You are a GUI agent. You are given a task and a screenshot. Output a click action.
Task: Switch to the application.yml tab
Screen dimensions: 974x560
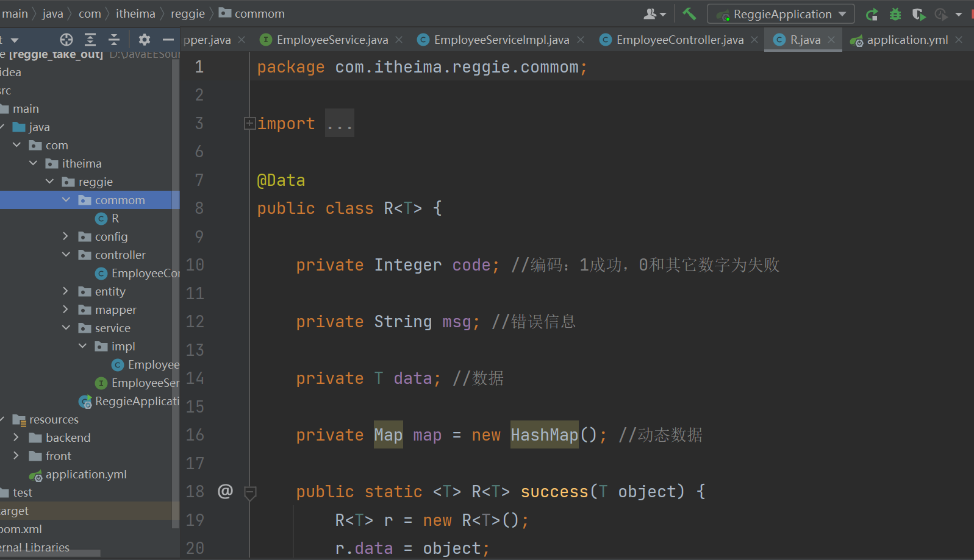[x=907, y=40]
